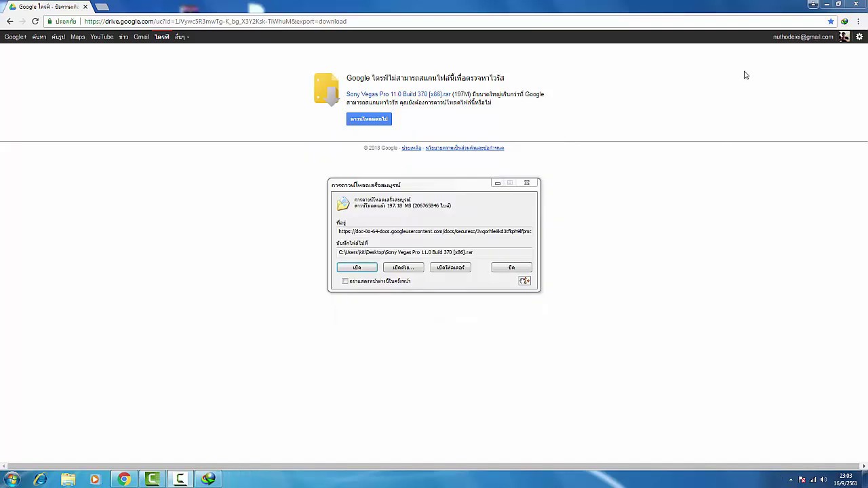
Task: Click the browser address bar URL
Action: click(215, 21)
